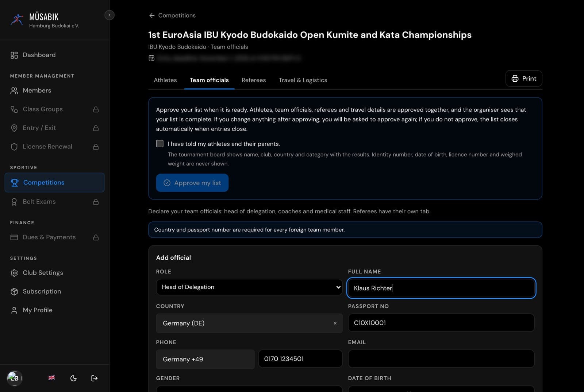Click the Full Name input field

pos(441,288)
